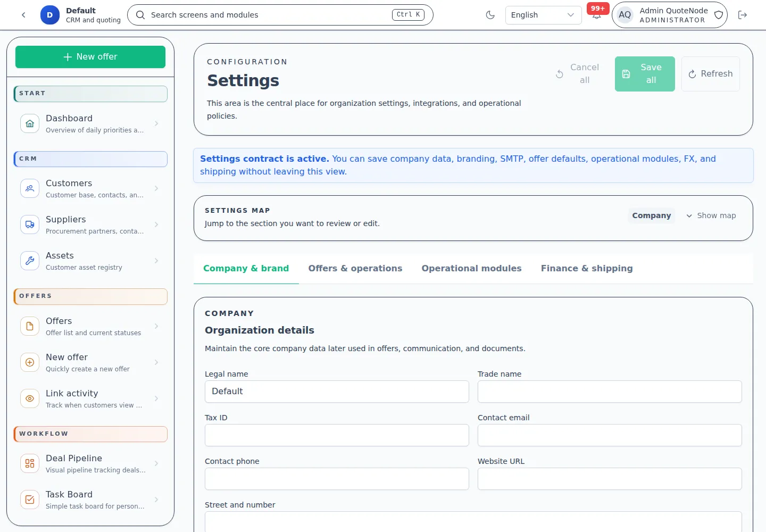
Task: Click the WORKFLOW section header
Action: [x=90, y=434]
